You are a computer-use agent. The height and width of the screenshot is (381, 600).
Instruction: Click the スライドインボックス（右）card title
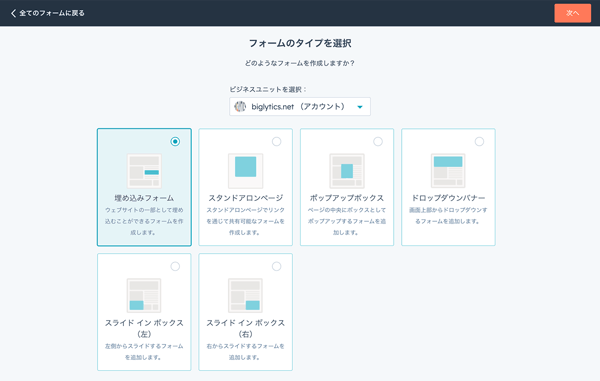(x=246, y=328)
